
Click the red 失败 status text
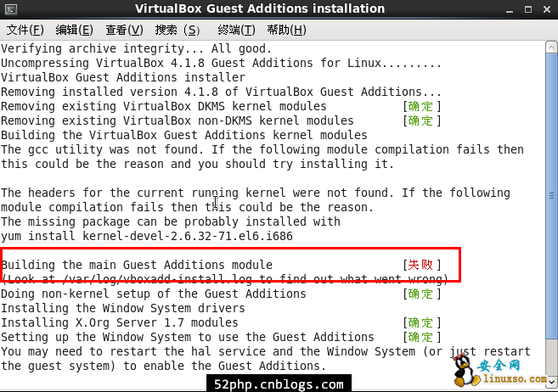click(x=420, y=265)
